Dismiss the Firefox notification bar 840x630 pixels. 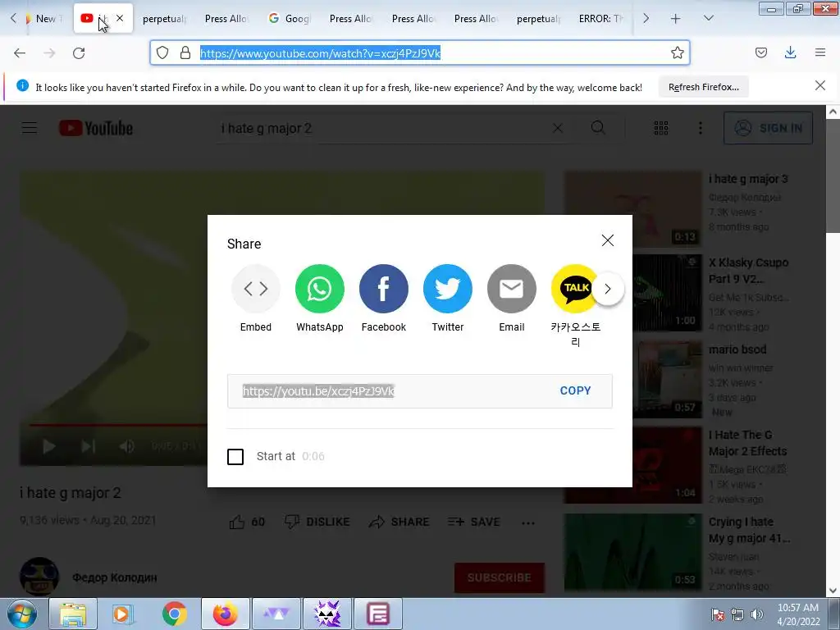819,85
